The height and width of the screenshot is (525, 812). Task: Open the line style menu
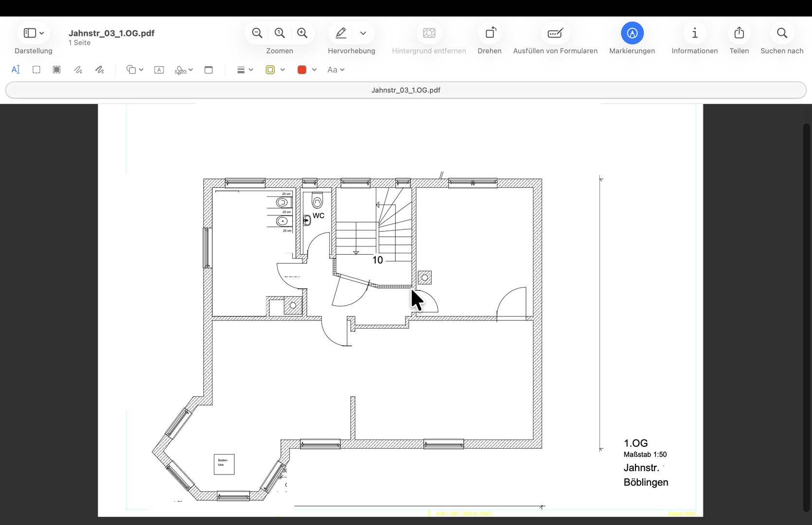tap(245, 70)
